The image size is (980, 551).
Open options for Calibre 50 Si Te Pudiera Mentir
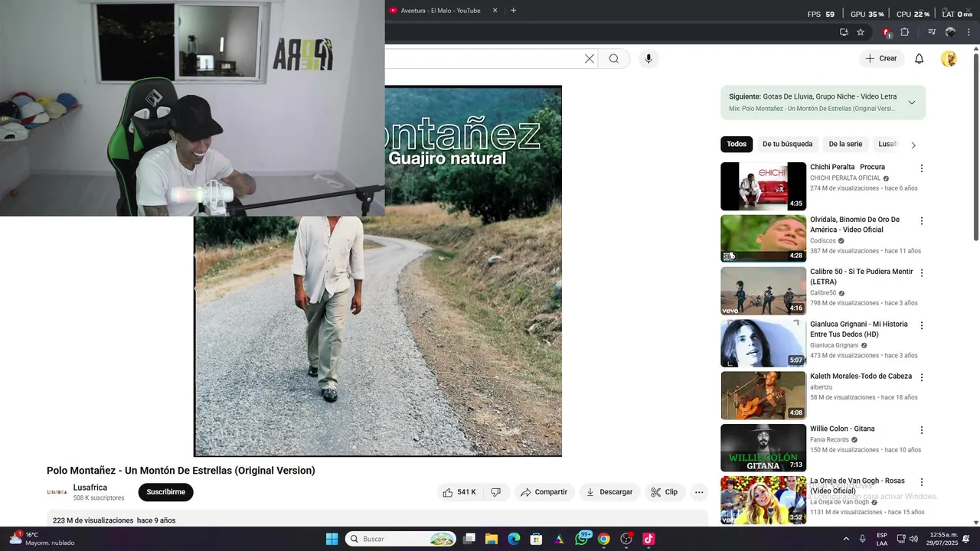[x=922, y=273]
